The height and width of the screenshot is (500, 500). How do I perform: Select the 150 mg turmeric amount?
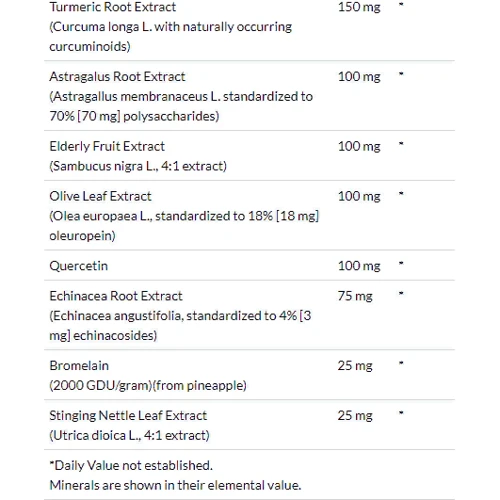pyautogui.click(x=359, y=7)
